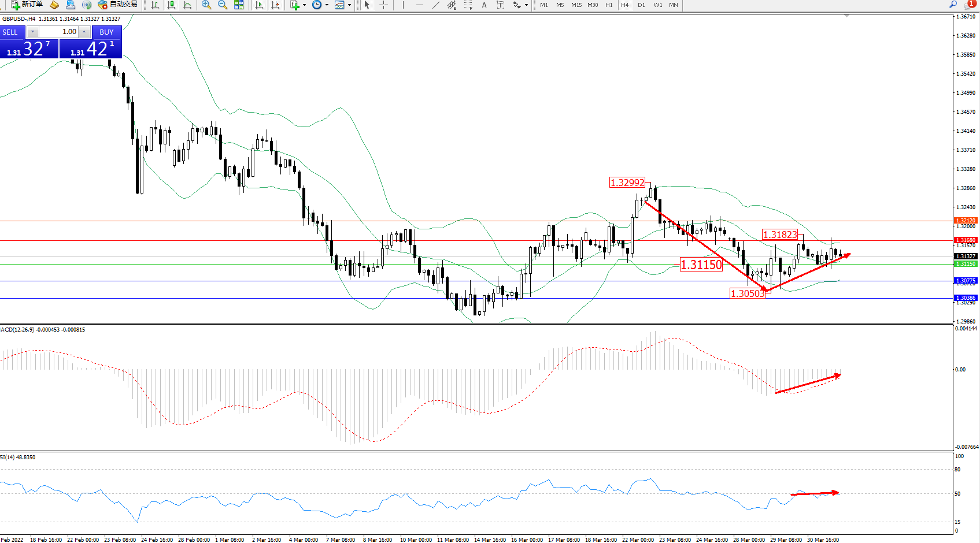Zoom out of the chart
The height and width of the screenshot is (543, 980).
[223, 5]
